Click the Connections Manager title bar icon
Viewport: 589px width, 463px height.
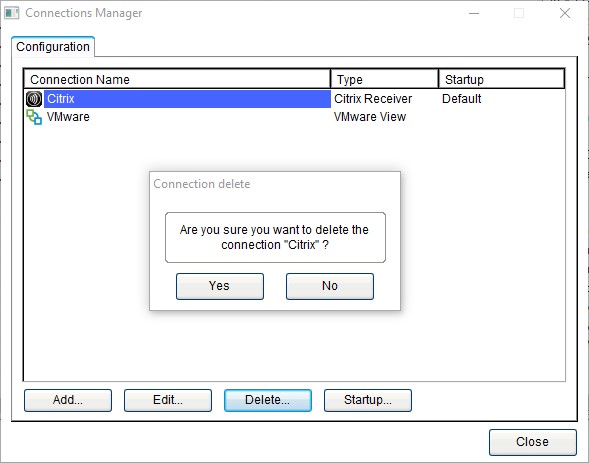tap(11, 13)
